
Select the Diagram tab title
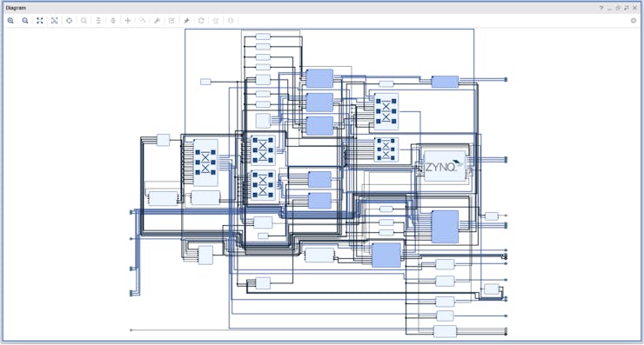(16, 8)
